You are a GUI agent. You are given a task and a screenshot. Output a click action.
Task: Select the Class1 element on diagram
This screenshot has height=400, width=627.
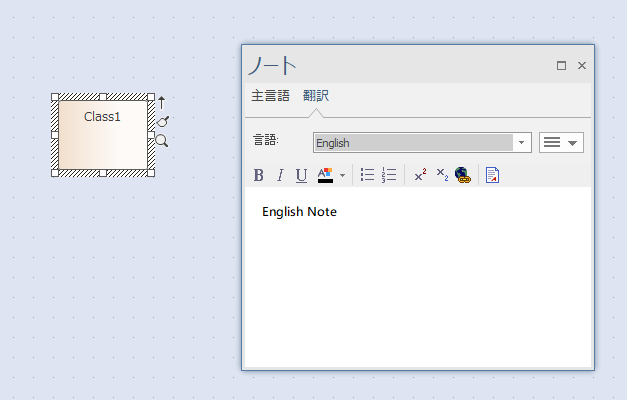pyautogui.click(x=103, y=135)
